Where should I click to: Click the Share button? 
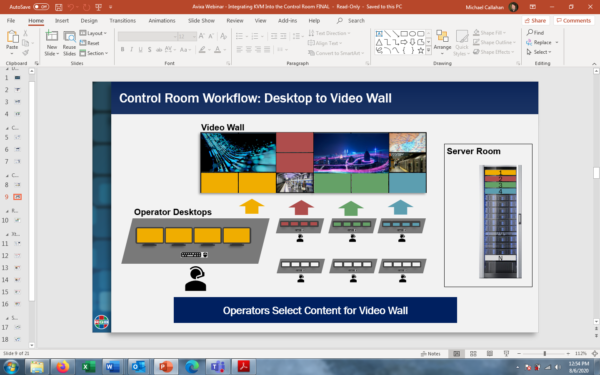click(535, 21)
